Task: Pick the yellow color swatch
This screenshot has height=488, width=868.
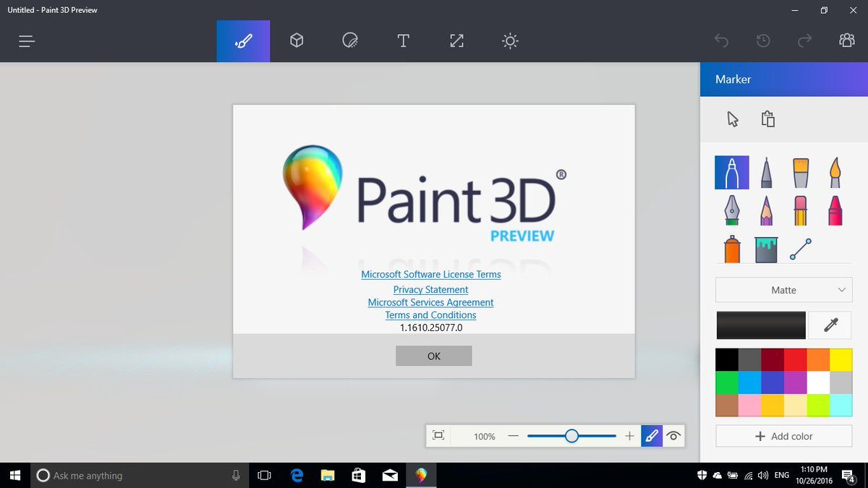Action: pyautogui.click(x=841, y=359)
